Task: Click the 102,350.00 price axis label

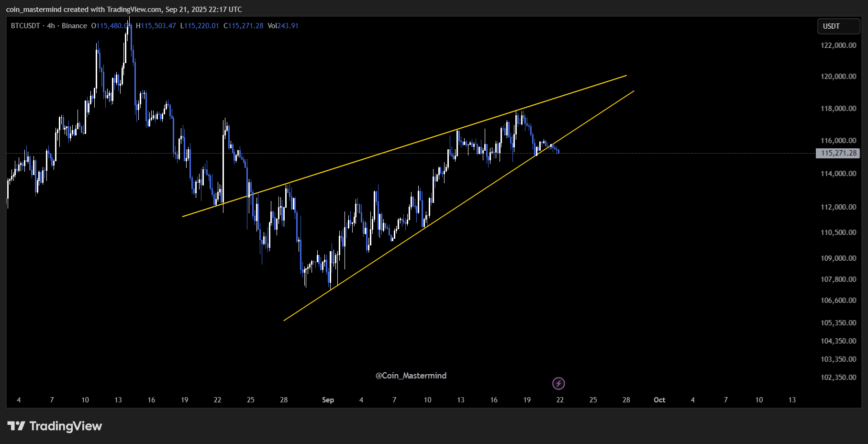Action: pyautogui.click(x=838, y=377)
